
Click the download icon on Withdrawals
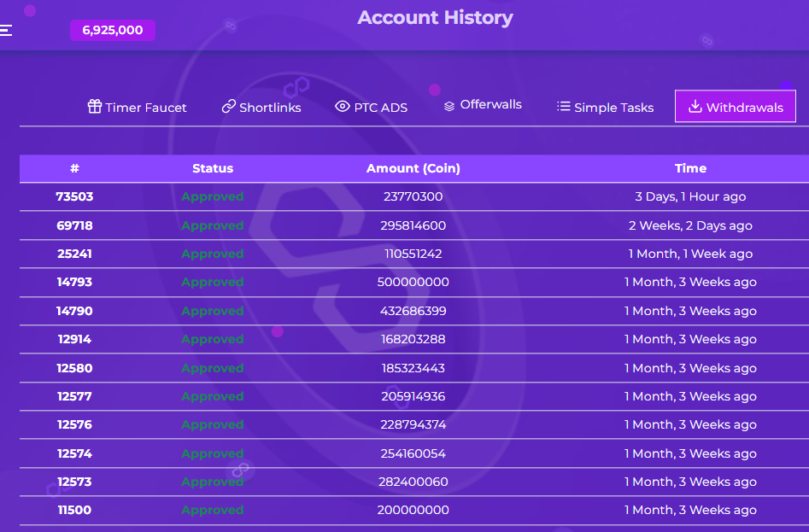pos(695,106)
